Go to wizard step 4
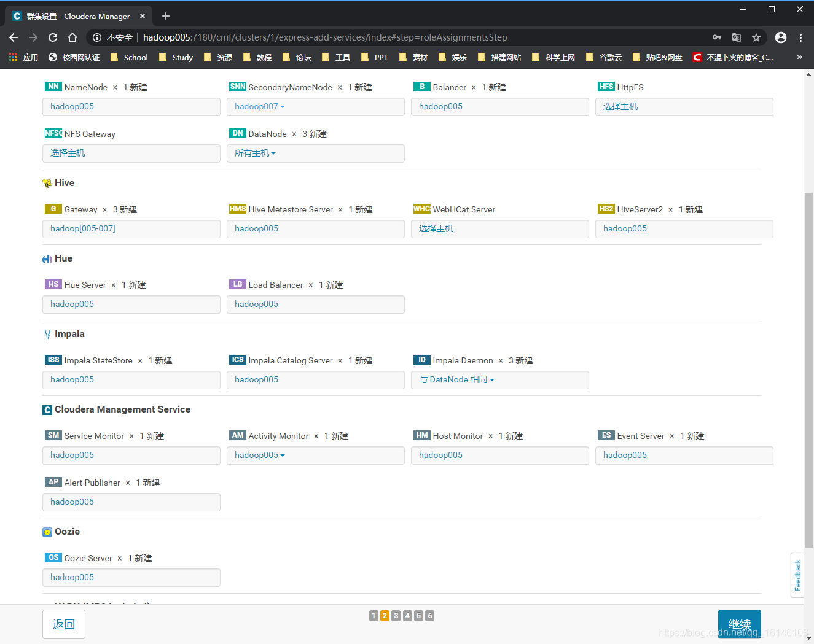814x644 pixels. (407, 616)
